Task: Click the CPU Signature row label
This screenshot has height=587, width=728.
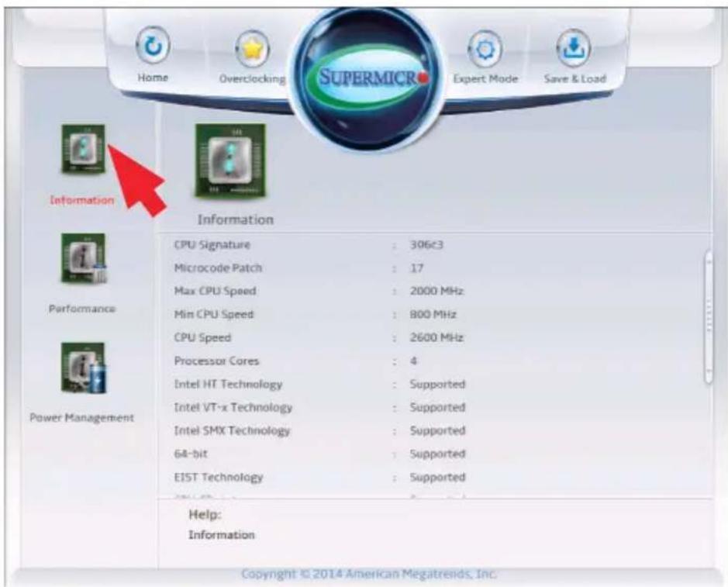Action: click(212, 245)
